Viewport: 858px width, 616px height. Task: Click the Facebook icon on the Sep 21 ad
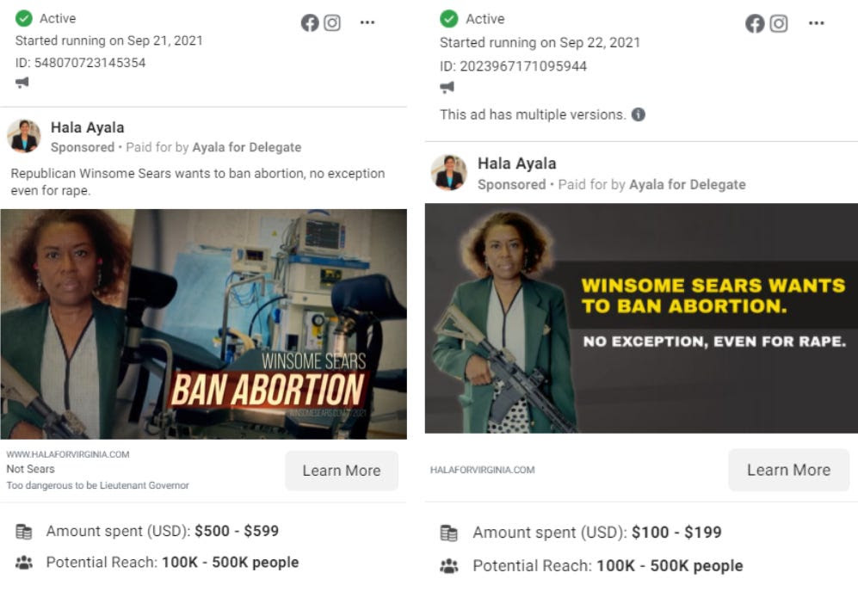click(x=310, y=22)
